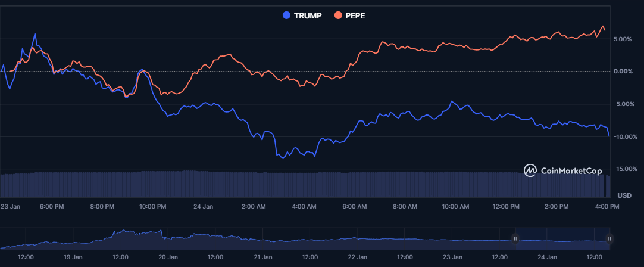Click 24 Jan in the navigator timeline
The image size is (644, 267).
tap(546, 257)
